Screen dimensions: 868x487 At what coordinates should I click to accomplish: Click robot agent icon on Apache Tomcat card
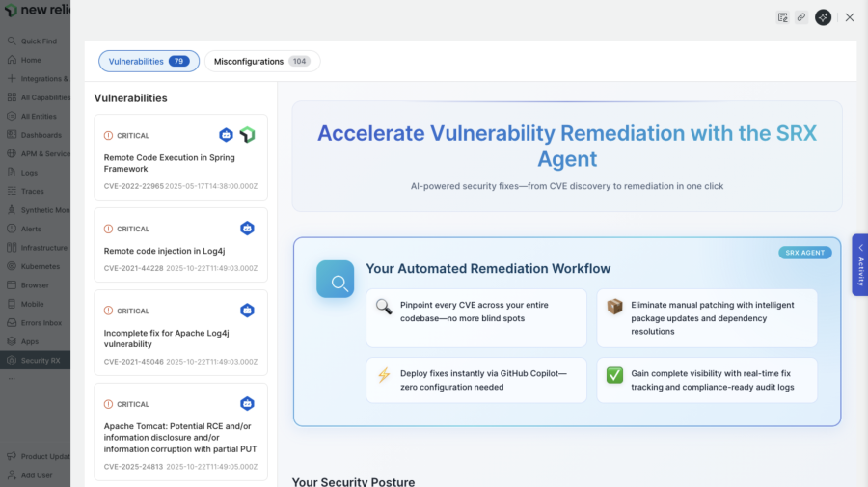[x=248, y=404]
